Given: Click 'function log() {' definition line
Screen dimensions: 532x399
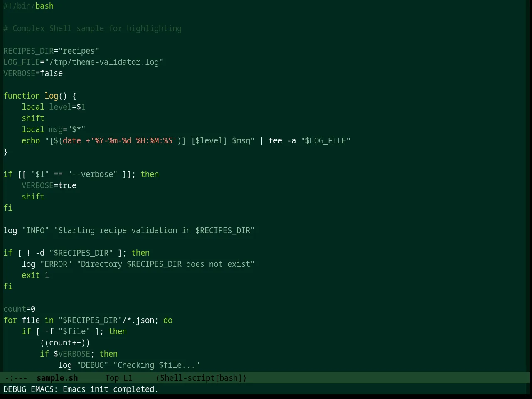Looking at the screenshot, I should [40, 96].
